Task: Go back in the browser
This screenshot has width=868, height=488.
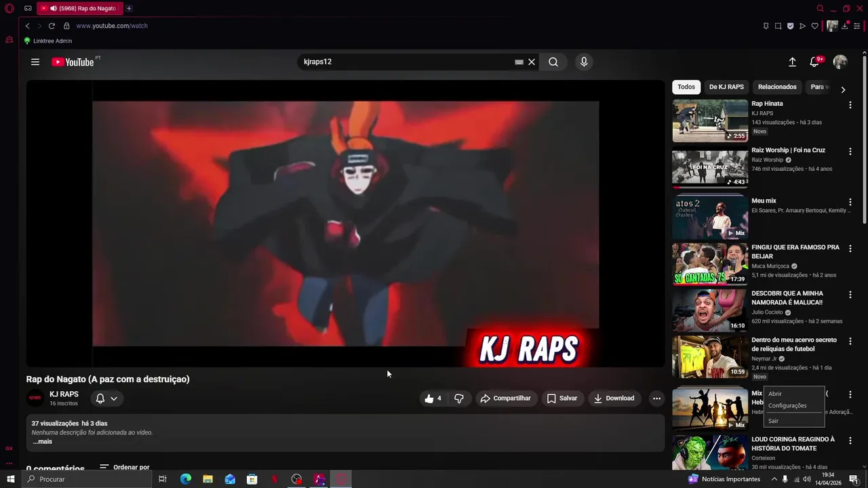Action: (27, 26)
